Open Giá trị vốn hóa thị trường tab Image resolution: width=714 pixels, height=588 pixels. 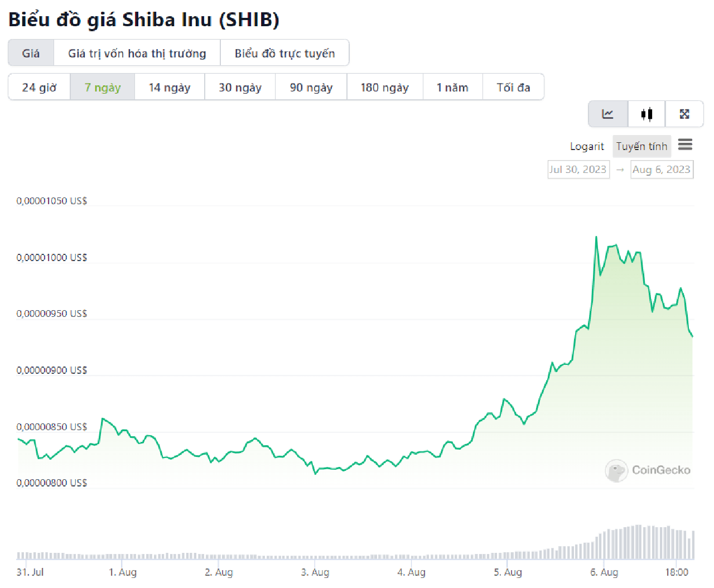point(137,53)
